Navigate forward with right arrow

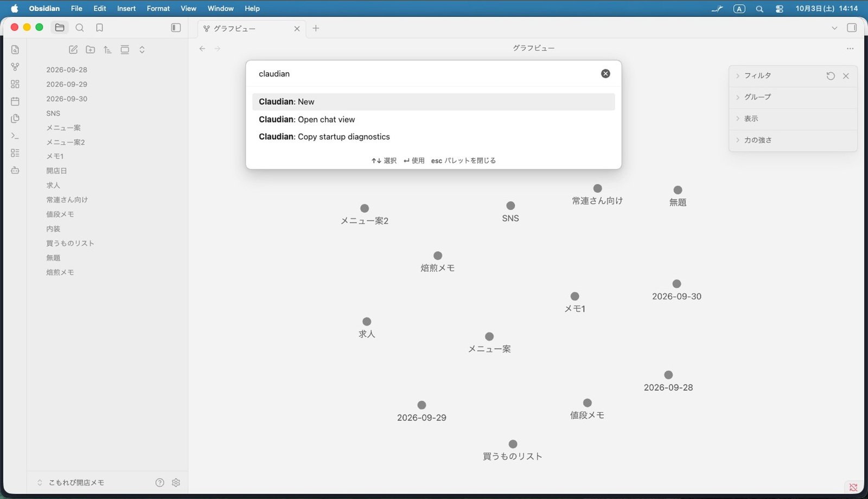pos(218,48)
